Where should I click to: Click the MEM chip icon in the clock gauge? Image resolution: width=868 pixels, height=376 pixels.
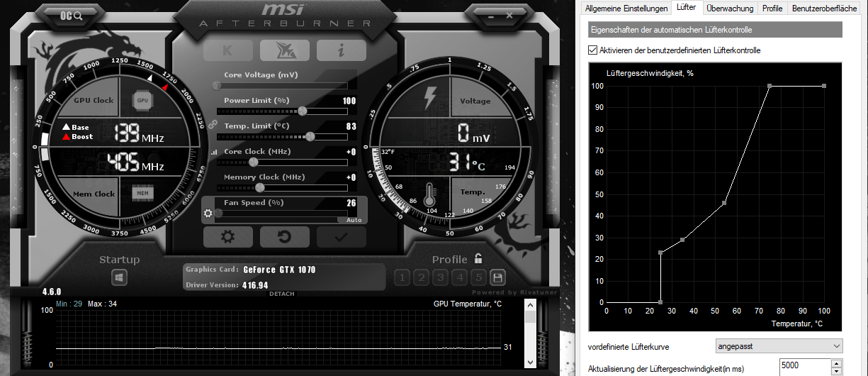(142, 193)
